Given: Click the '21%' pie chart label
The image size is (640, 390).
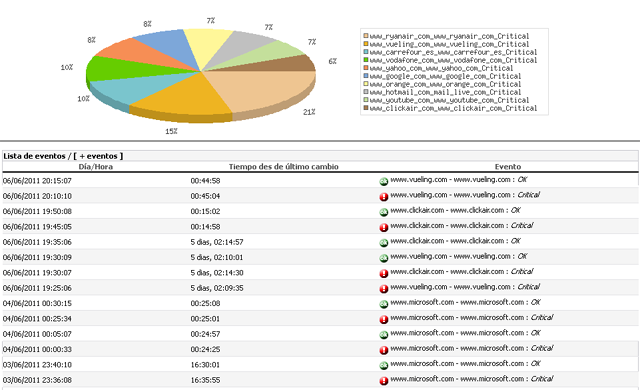Looking at the screenshot, I should point(309,112).
